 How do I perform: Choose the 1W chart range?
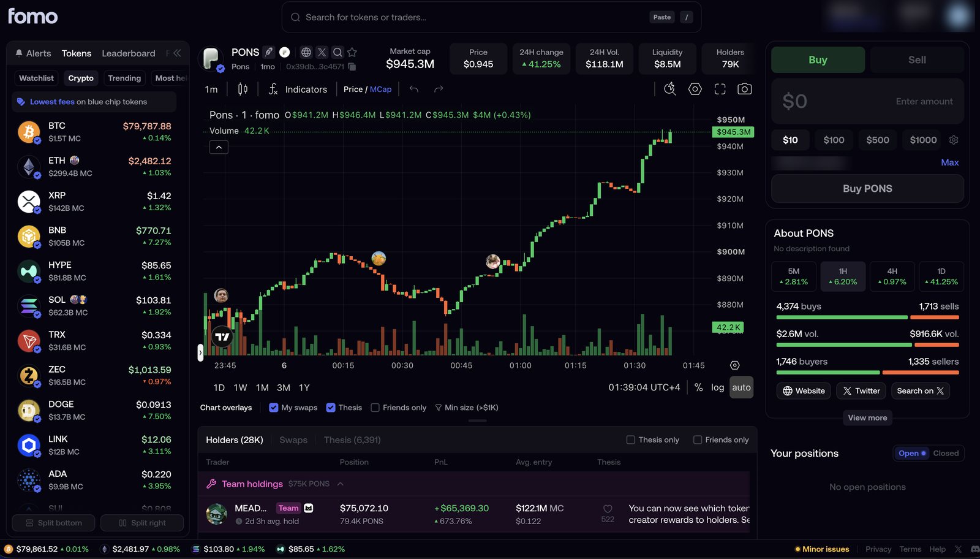[240, 388]
